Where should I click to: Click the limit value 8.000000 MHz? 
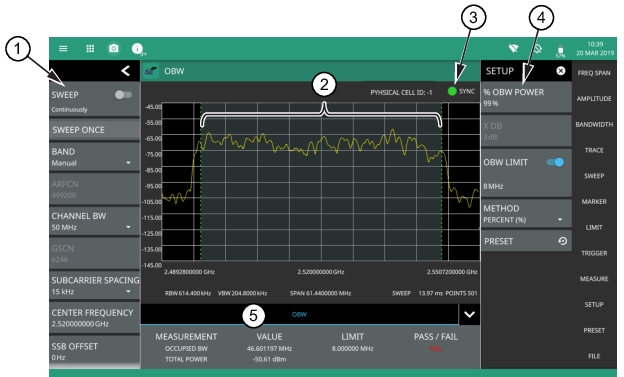(353, 348)
